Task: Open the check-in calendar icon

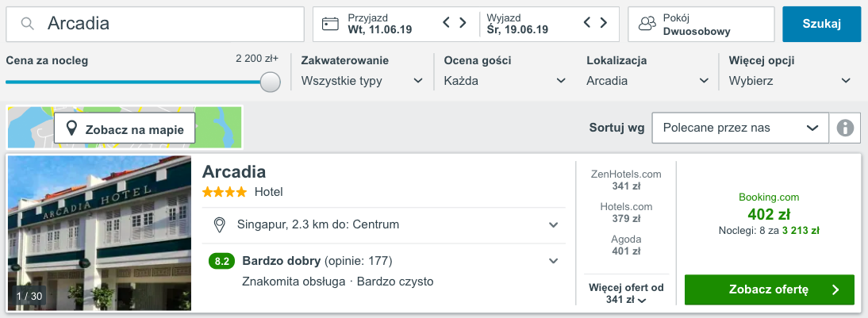Action: click(331, 24)
